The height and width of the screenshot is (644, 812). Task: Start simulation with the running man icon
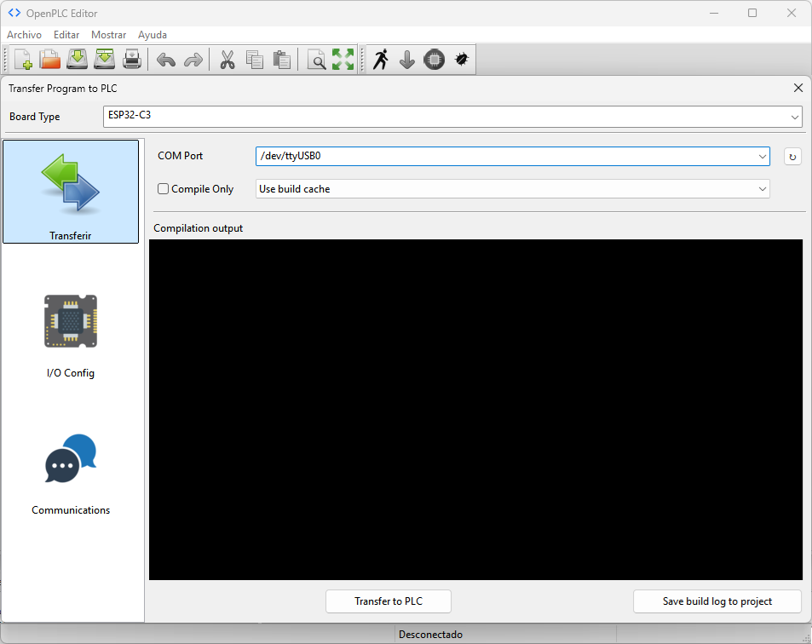380,60
